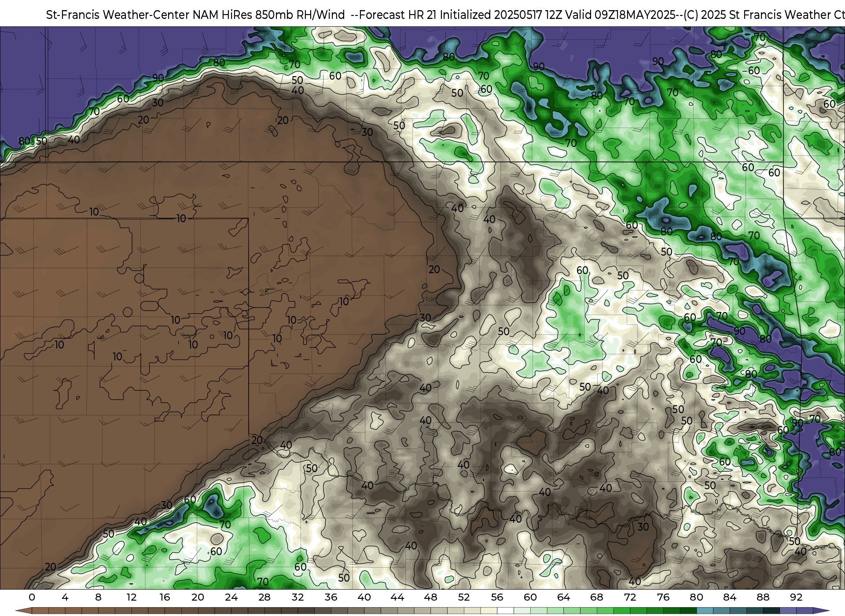Click the colorbar label '88'
The width and height of the screenshot is (845, 616).
click(763, 597)
